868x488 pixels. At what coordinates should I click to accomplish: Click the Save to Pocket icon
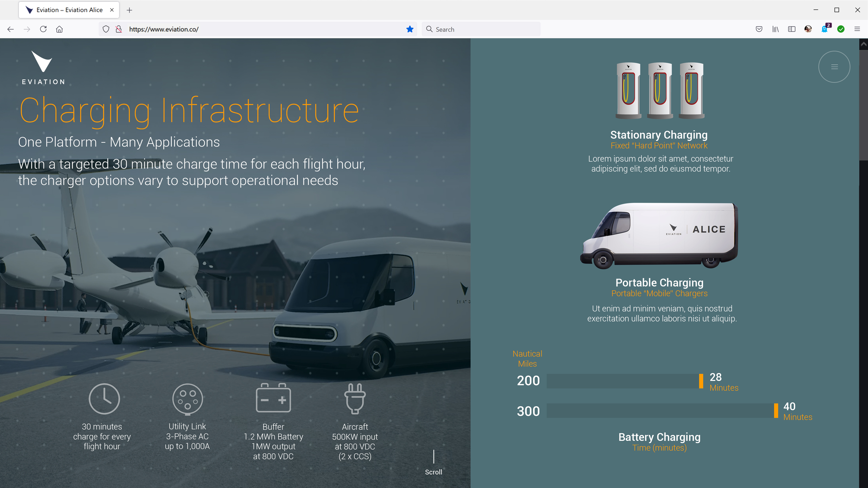pos(759,29)
